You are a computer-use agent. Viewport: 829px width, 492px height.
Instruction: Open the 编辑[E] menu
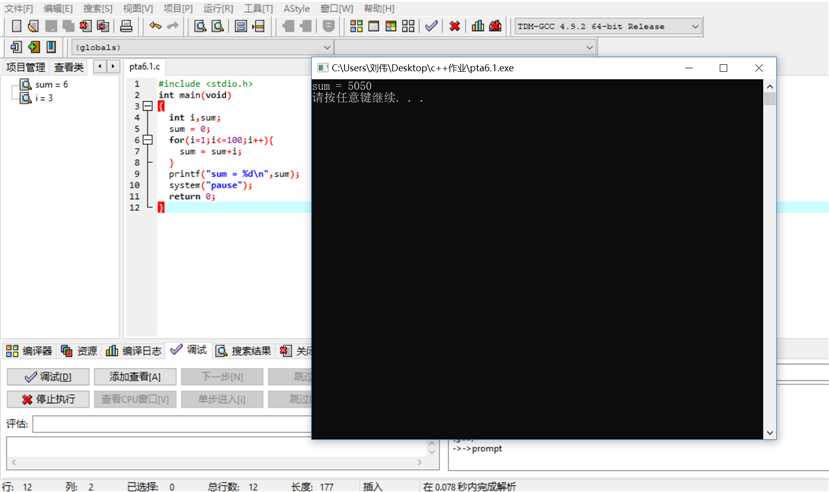58,8
